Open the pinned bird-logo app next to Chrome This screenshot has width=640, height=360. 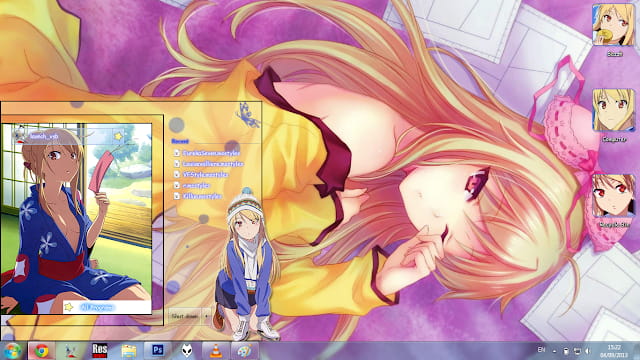72,351
